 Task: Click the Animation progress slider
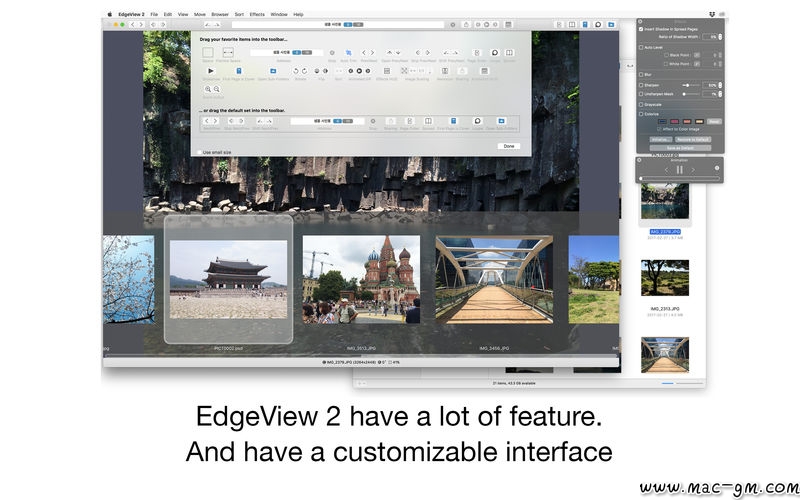680,179
